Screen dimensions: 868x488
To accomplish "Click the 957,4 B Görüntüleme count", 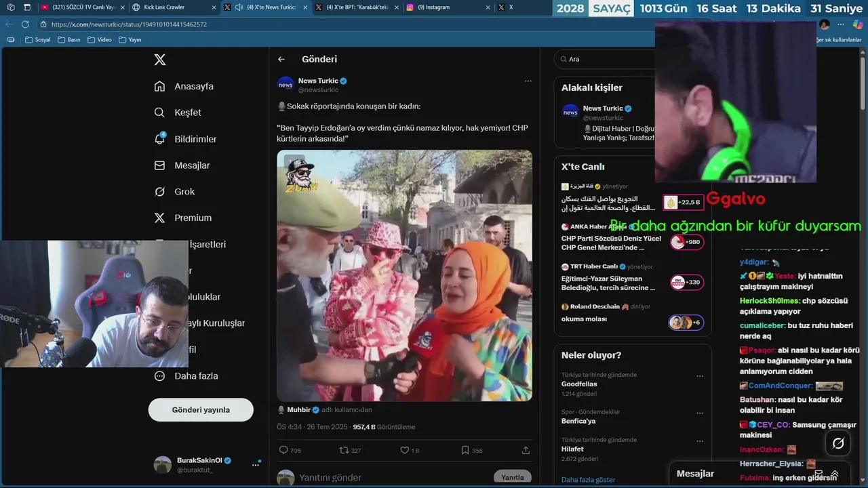I will (x=384, y=427).
